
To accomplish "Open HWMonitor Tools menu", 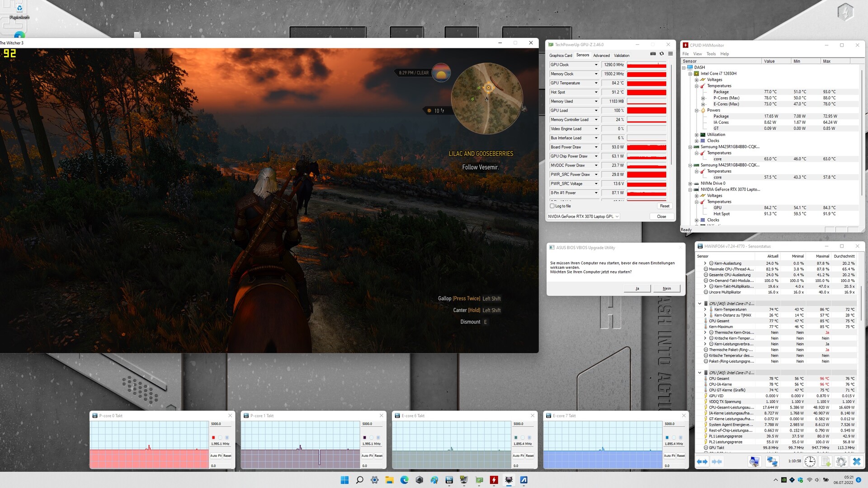I will [x=711, y=54].
